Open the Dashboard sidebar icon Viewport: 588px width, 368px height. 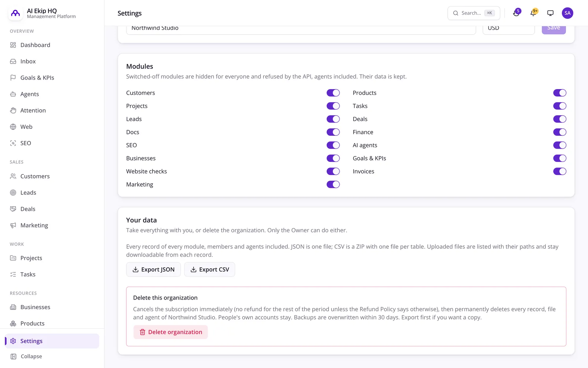13,45
